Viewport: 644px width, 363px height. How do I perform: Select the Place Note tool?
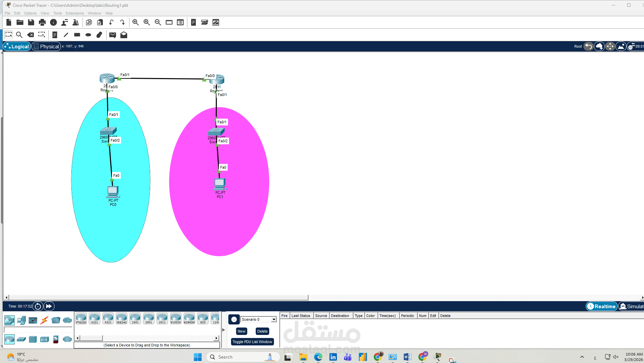pyautogui.click(x=54, y=34)
